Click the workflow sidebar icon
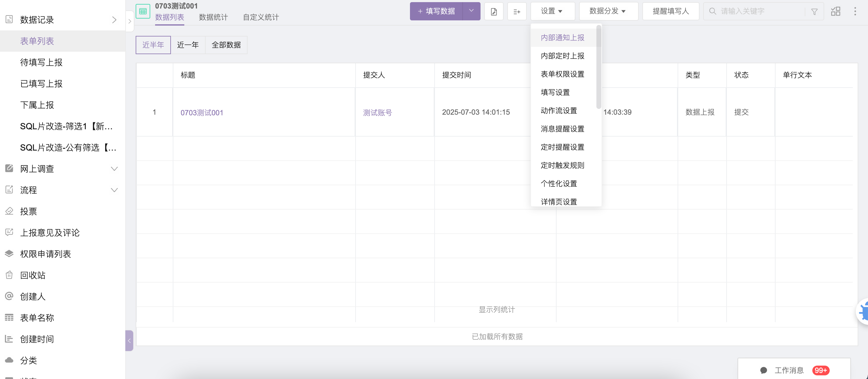This screenshot has width=868, height=379. point(9,190)
